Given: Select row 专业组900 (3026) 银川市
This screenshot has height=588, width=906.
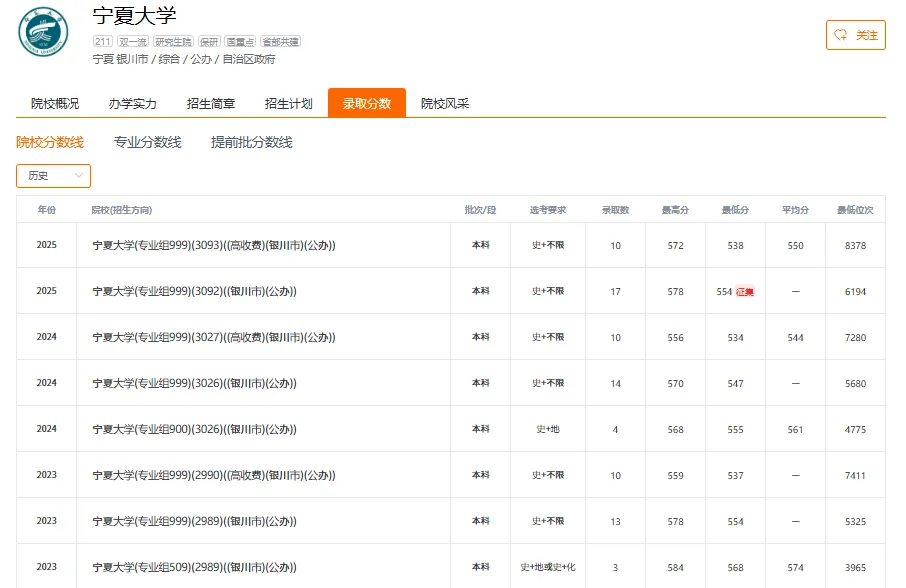Looking at the screenshot, I should click(x=451, y=429).
